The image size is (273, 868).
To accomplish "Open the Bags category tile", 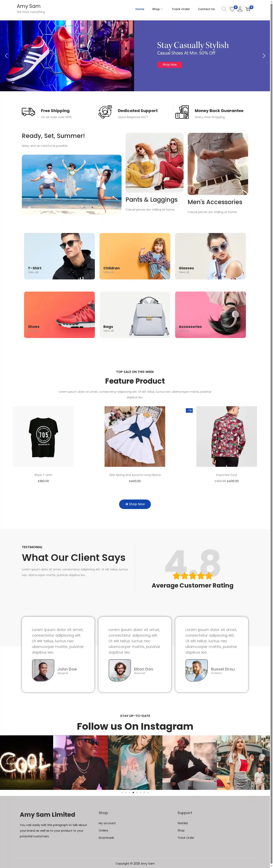I will point(135,315).
